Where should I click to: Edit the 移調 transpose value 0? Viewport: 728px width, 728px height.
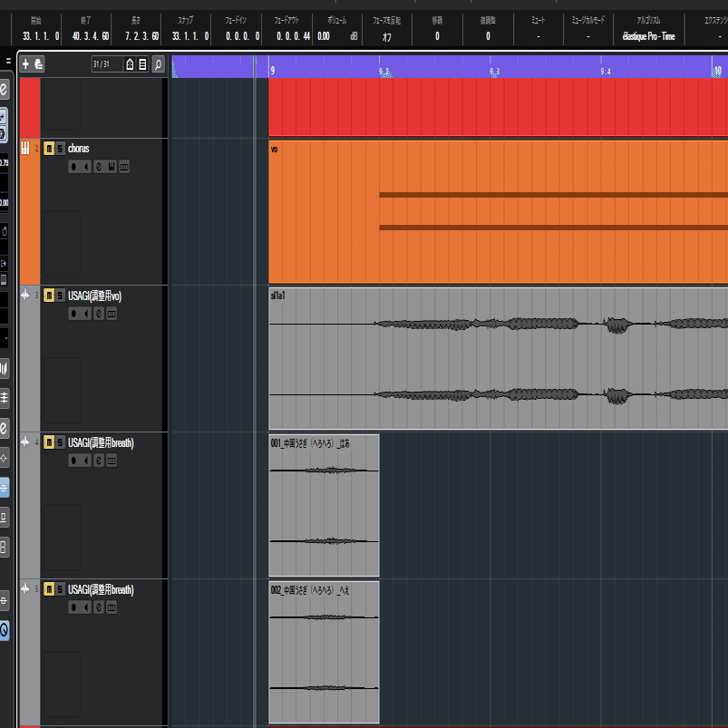pyautogui.click(x=437, y=36)
